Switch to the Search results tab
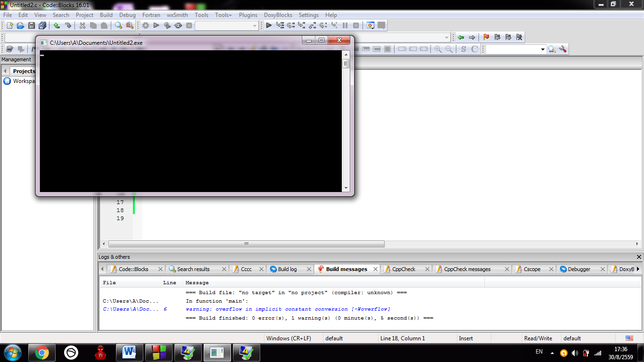The width and height of the screenshot is (644, 362). tap(193, 269)
